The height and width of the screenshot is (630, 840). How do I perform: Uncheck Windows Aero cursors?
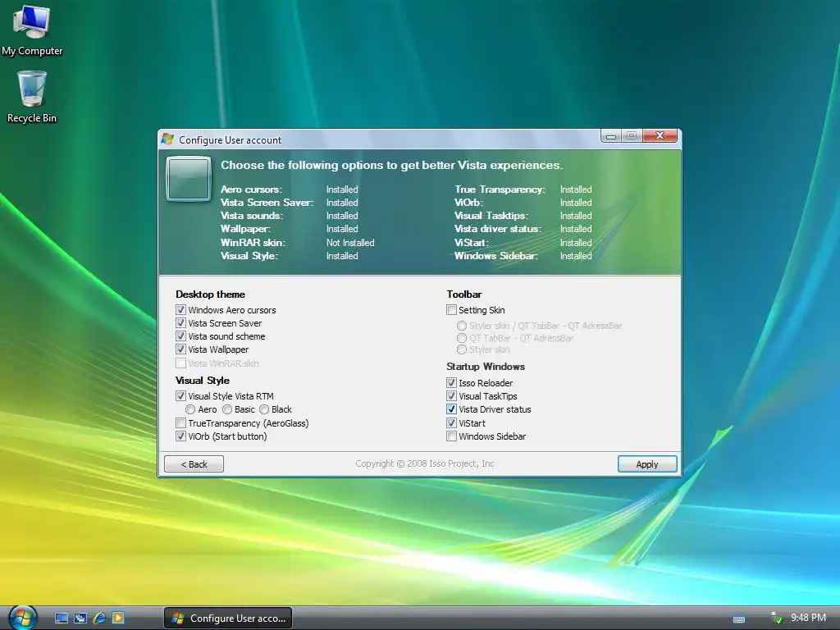click(x=180, y=309)
